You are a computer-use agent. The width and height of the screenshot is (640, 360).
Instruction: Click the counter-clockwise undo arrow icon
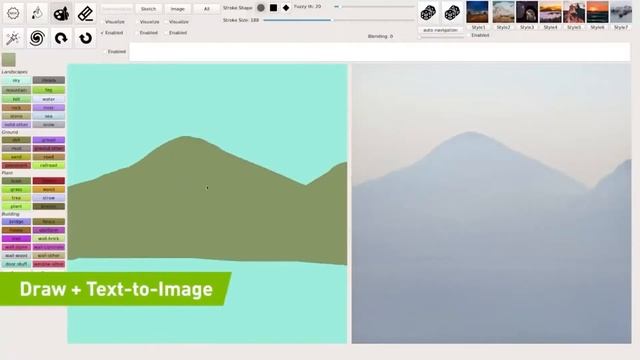pos(85,38)
